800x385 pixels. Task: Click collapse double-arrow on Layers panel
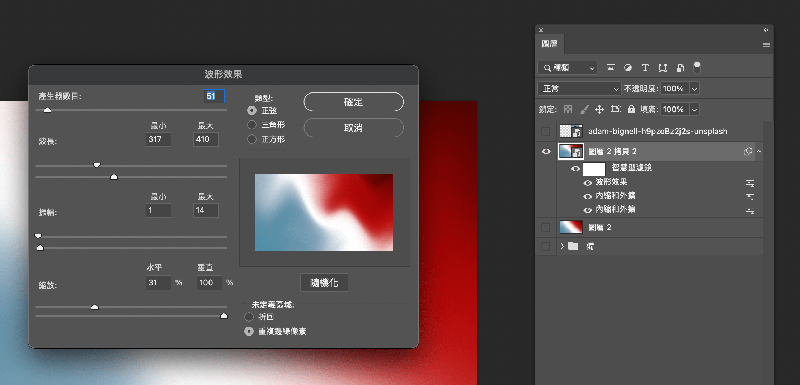click(x=766, y=30)
